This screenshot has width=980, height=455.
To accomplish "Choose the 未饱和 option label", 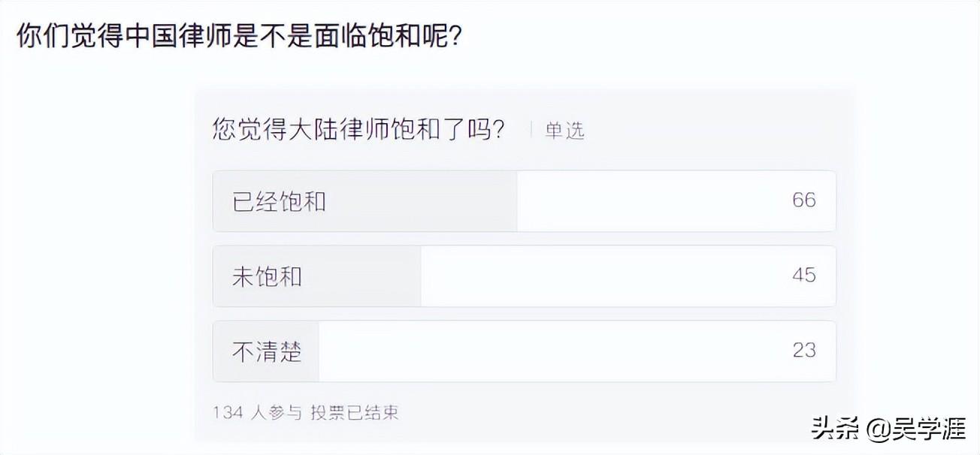I will (x=267, y=276).
